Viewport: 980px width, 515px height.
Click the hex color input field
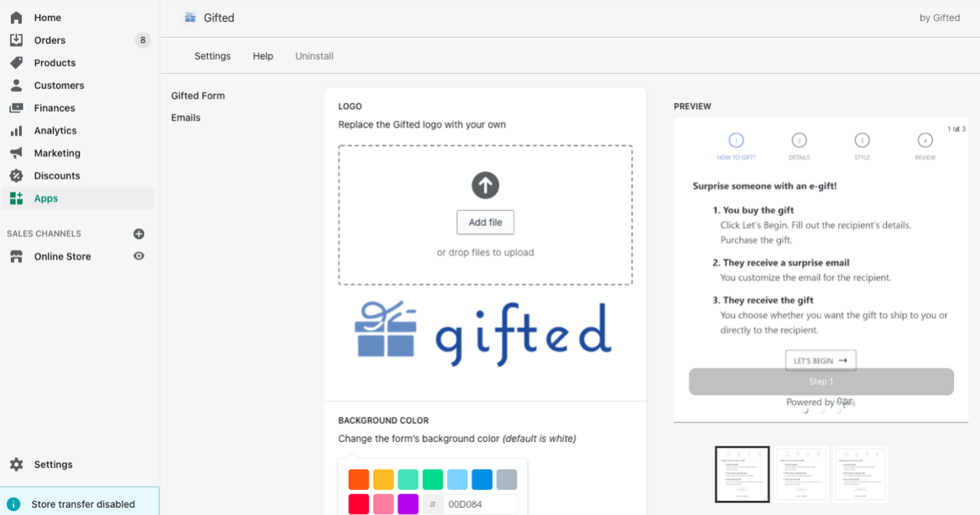coord(481,504)
